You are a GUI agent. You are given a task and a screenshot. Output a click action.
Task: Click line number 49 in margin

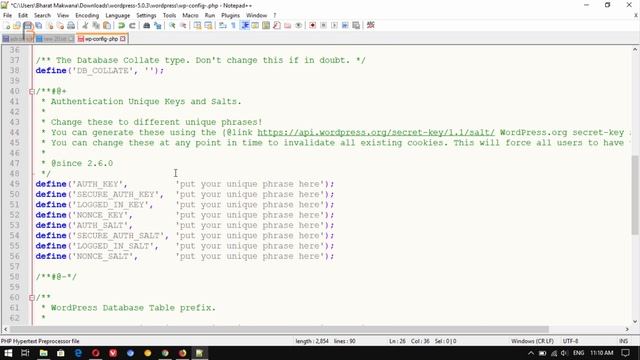point(15,184)
